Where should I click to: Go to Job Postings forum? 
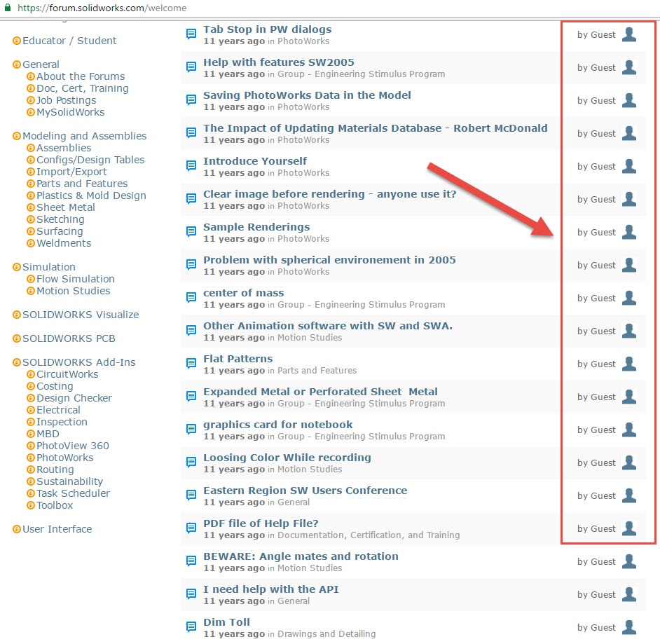(x=66, y=100)
